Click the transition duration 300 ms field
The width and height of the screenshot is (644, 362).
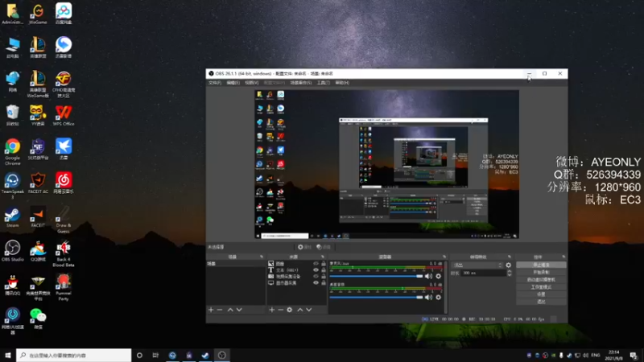[484, 273]
